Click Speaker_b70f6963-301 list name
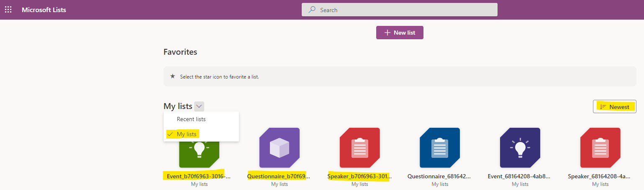644x190 pixels. [x=359, y=176]
